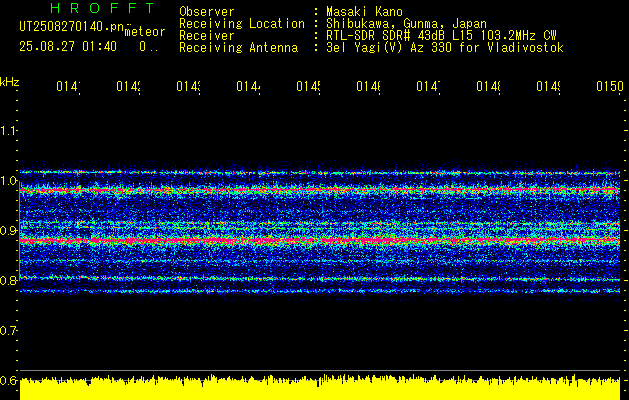Screen dimensions: 629x400
Task: Click the 0149 time axis marker
Action: (x=549, y=86)
